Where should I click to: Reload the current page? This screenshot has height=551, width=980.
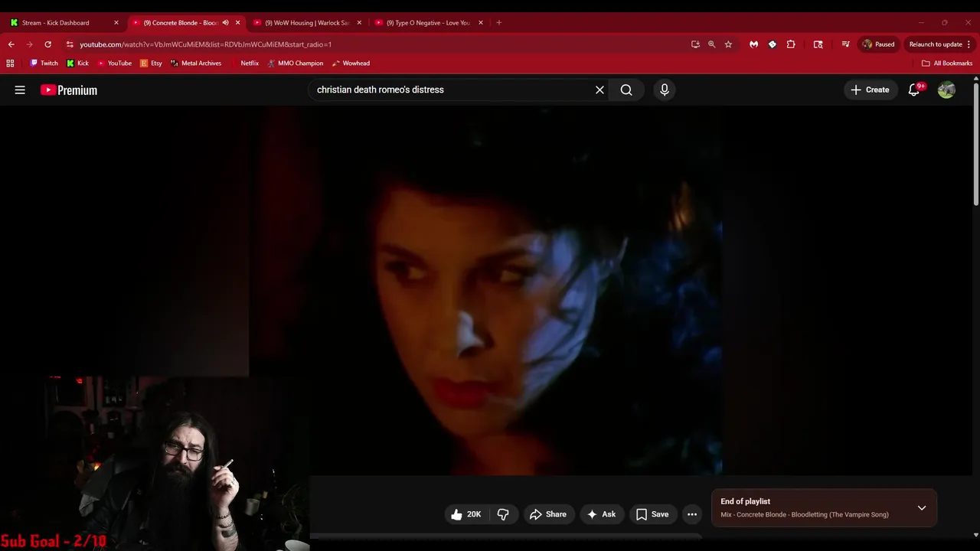pos(47,44)
